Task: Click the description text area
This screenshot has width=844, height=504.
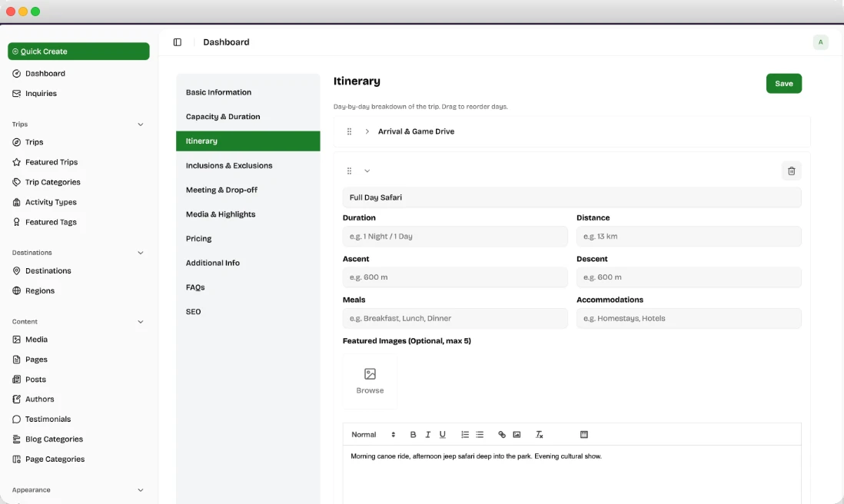Action: 572,475
